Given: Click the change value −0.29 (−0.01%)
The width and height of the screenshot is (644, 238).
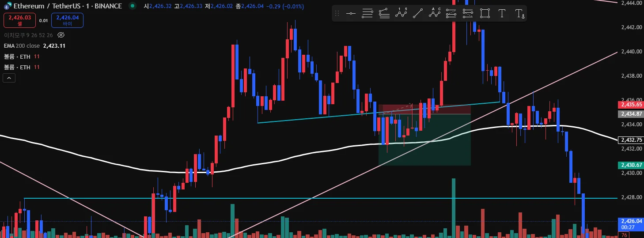Looking at the screenshot, I should tap(286, 6).
